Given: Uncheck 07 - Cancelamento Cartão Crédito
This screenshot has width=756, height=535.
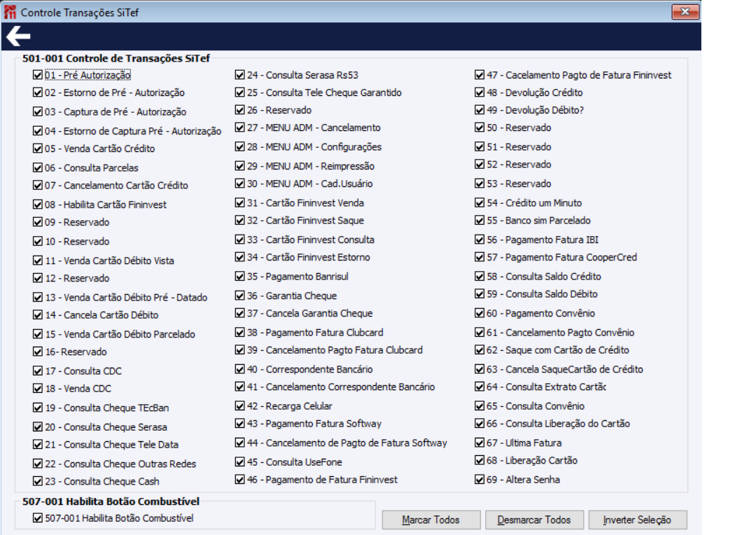Looking at the screenshot, I should coord(38,185).
